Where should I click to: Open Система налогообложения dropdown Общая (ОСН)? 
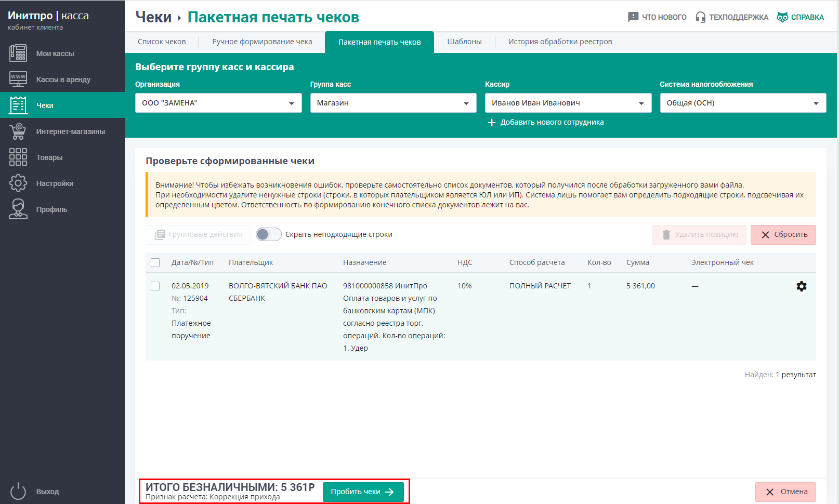click(x=743, y=103)
